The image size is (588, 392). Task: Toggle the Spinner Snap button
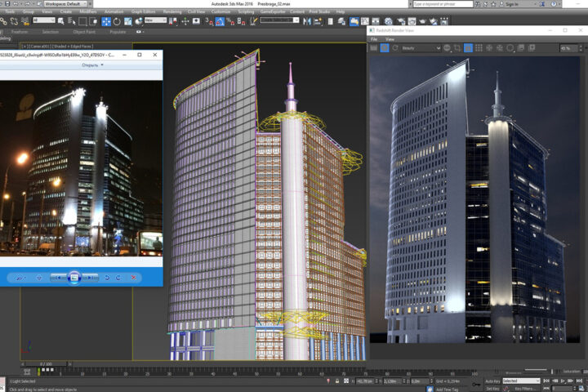point(241,22)
